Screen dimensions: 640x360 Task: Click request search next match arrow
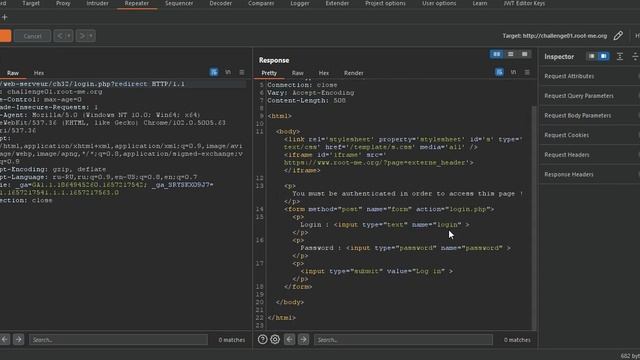coord(18,339)
